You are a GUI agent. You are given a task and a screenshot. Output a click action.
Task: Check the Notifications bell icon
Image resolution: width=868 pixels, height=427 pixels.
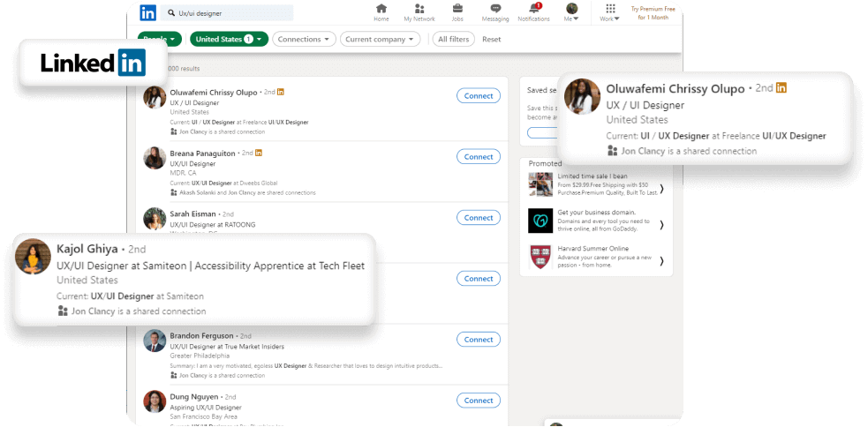pos(534,9)
